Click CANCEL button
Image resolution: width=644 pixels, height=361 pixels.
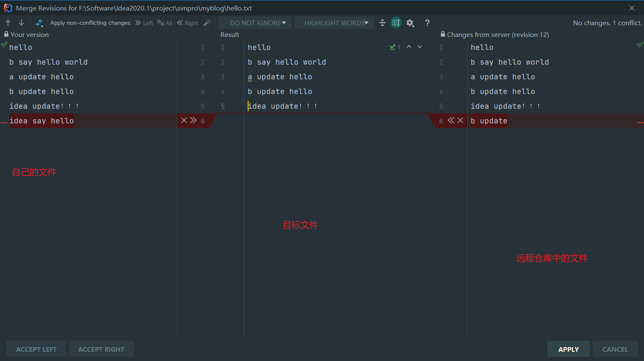click(x=615, y=349)
